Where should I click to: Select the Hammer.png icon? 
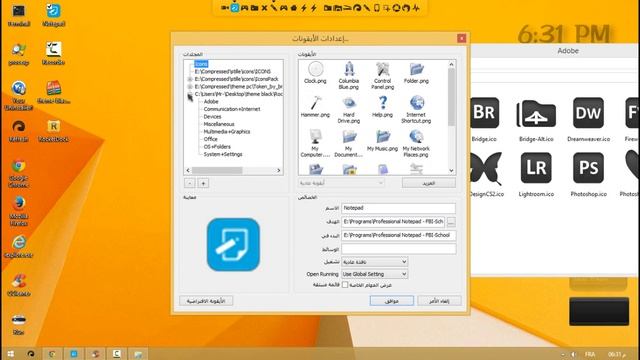315,106
